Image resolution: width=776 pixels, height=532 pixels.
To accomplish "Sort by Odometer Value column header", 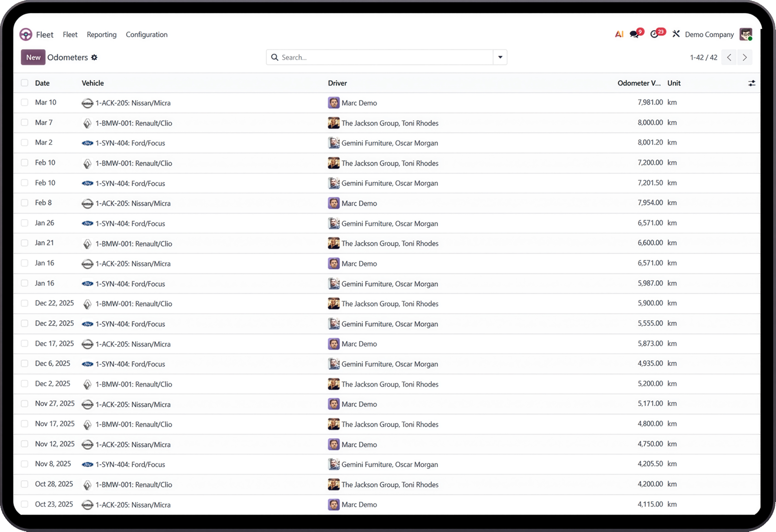I will pyautogui.click(x=639, y=83).
